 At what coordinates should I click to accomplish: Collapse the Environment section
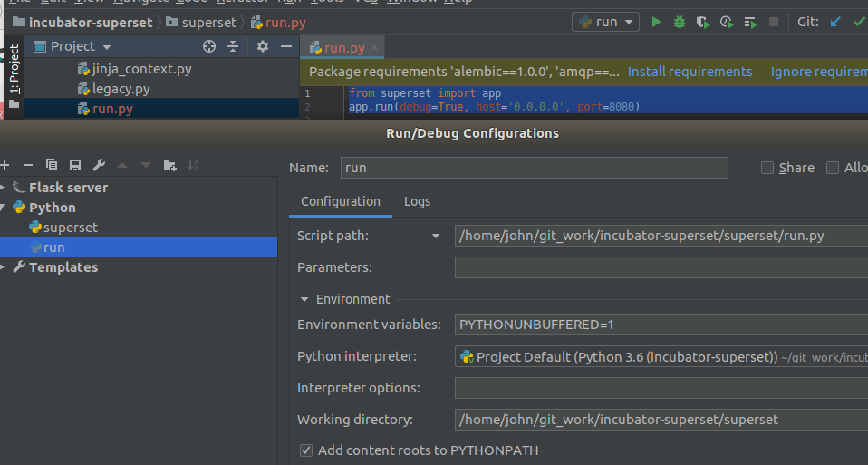click(x=304, y=299)
